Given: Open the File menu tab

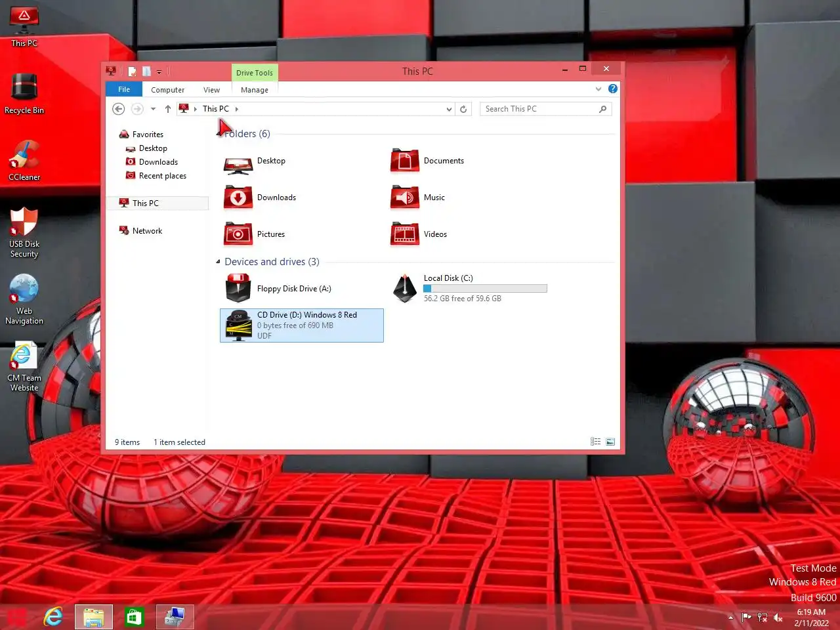Looking at the screenshot, I should (124, 89).
